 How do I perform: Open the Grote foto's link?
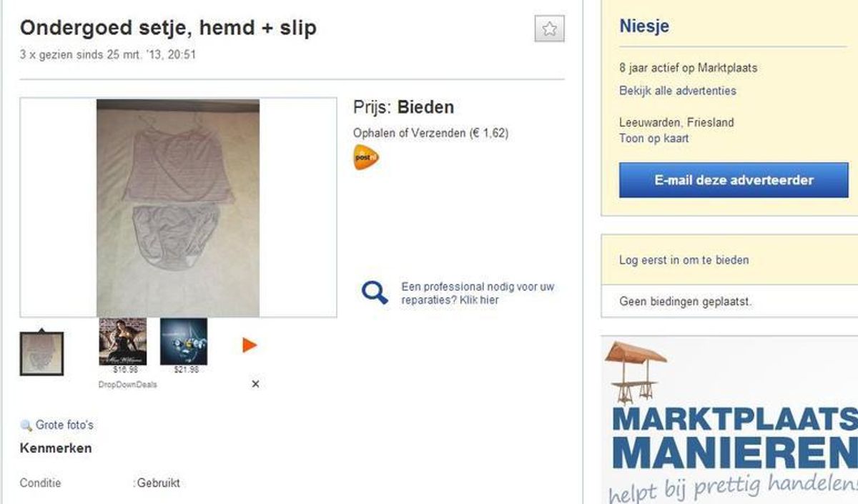pos(64,425)
